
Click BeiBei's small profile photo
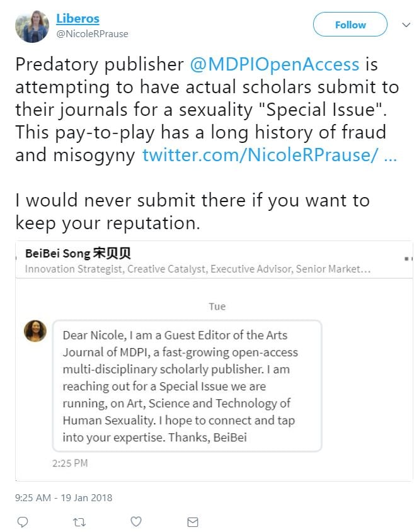35,331
